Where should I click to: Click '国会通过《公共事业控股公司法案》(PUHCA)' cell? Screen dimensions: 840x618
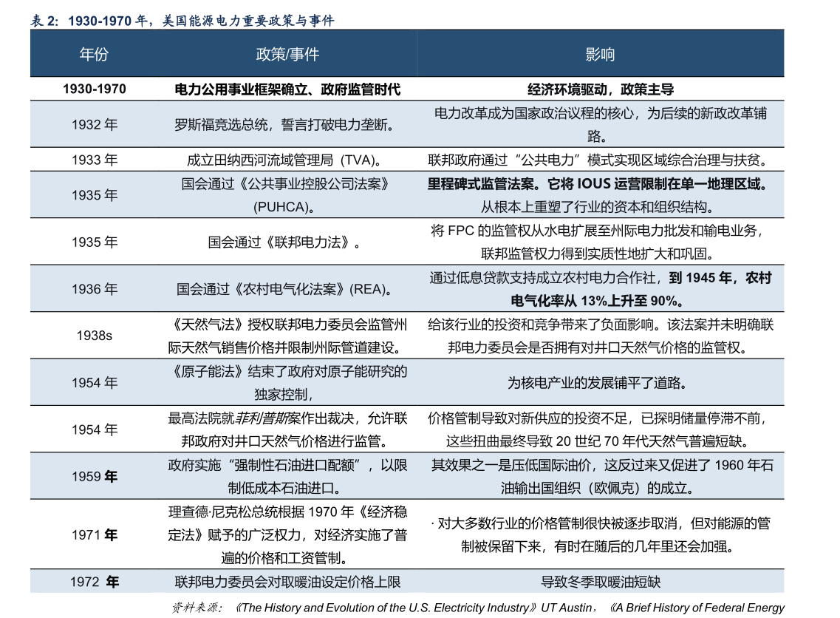pyautogui.click(x=287, y=195)
